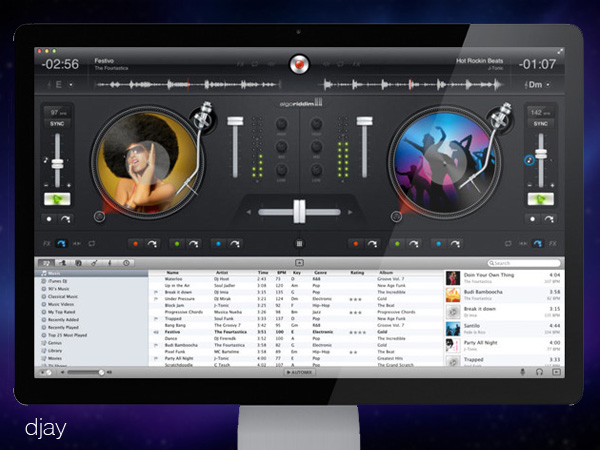This screenshot has height=450, width=600.
Task: Jump to left deck blue cue point
Action: [x=235, y=243]
